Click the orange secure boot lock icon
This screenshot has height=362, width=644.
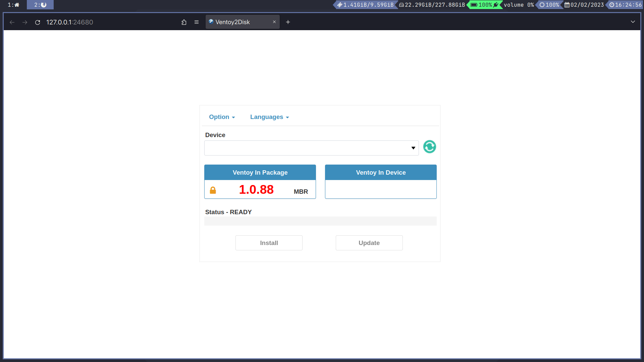click(x=213, y=190)
